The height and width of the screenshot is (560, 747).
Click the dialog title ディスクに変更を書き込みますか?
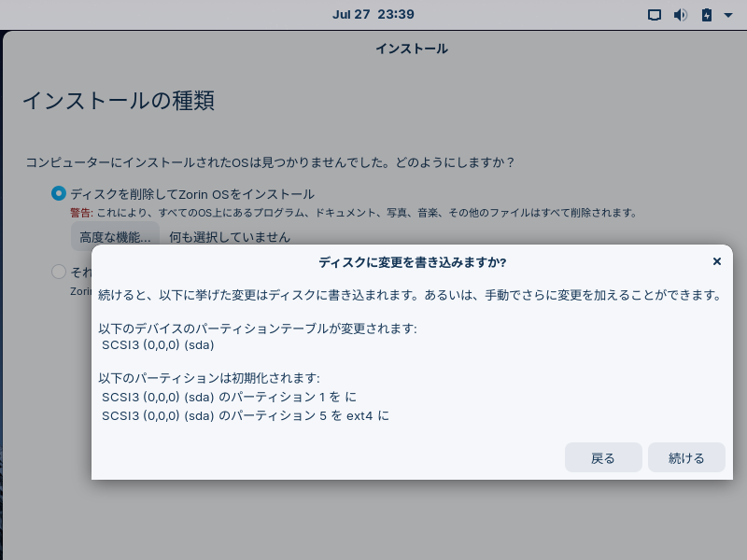point(412,262)
